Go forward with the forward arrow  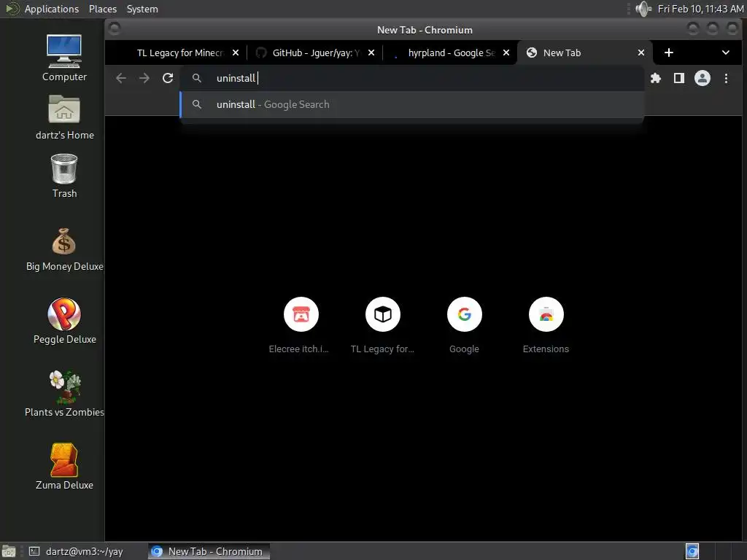144,78
